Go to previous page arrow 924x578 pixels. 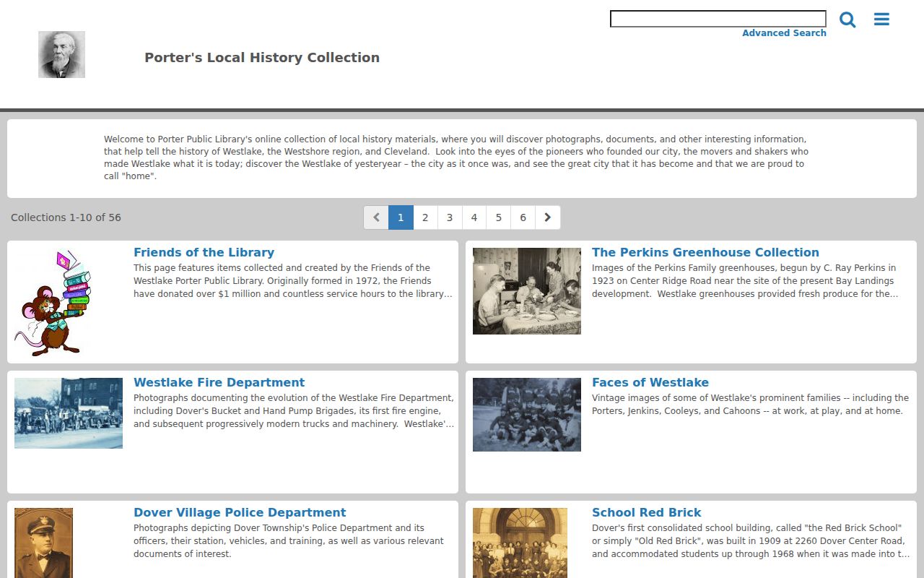tap(376, 217)
